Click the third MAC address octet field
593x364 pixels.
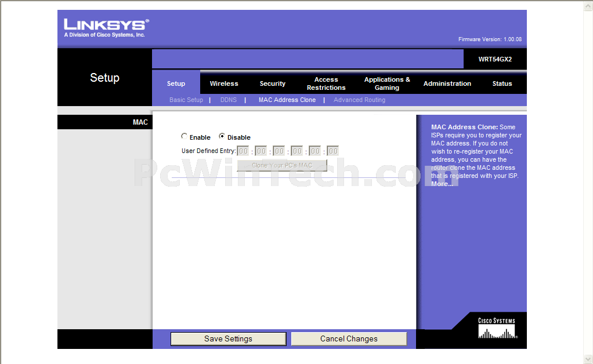pyautogui.click(x=279, y=151)
